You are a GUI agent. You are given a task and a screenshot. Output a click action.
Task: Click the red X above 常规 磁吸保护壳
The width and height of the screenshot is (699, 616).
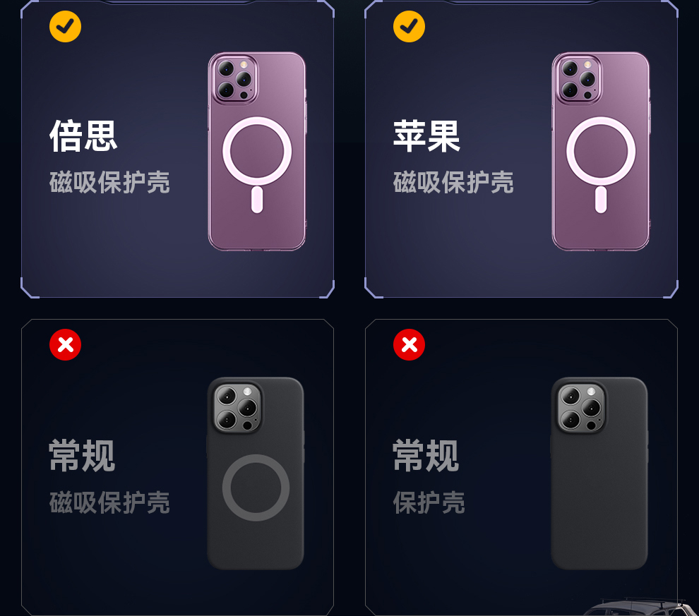coord(65,345)
